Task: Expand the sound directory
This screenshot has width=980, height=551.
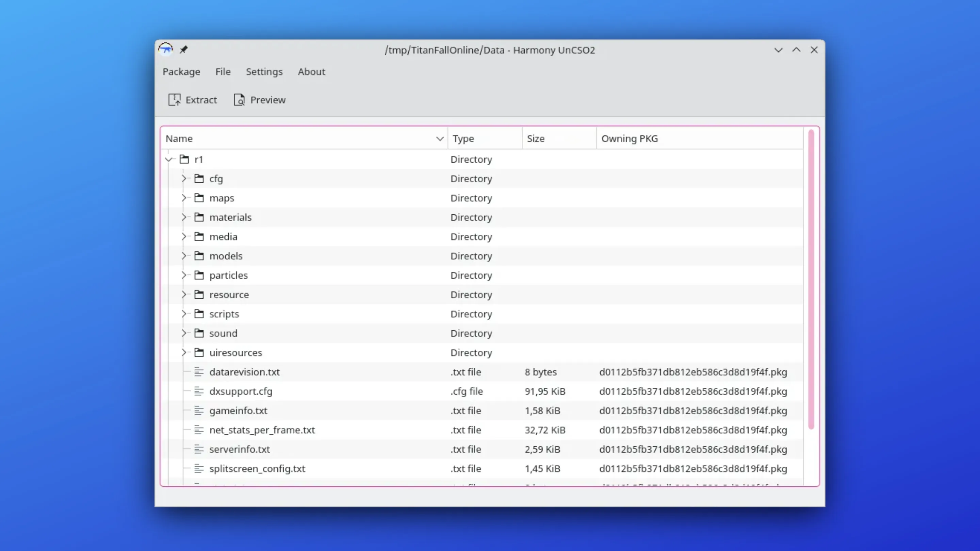Action: (x=184, y=333)
